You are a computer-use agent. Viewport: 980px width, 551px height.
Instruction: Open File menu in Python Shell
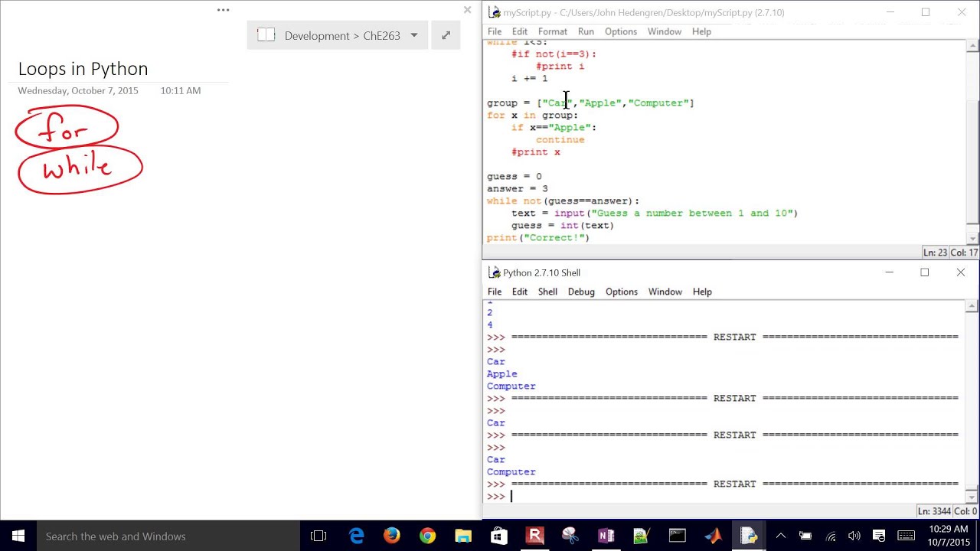[x=495, y=292]
